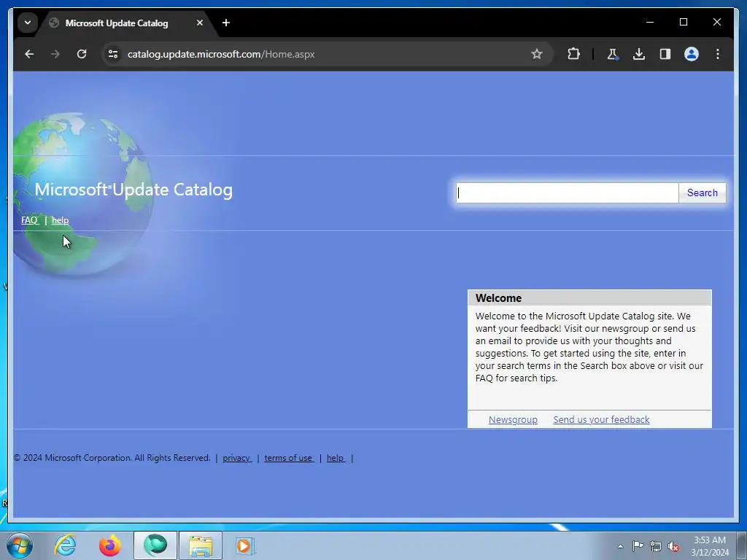747x560 pixels.
Task: Open the network tray icon
Action: coord(656,546)
